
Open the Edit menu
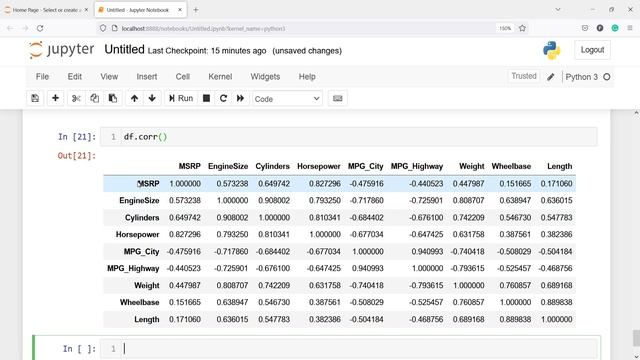[75, 77]
